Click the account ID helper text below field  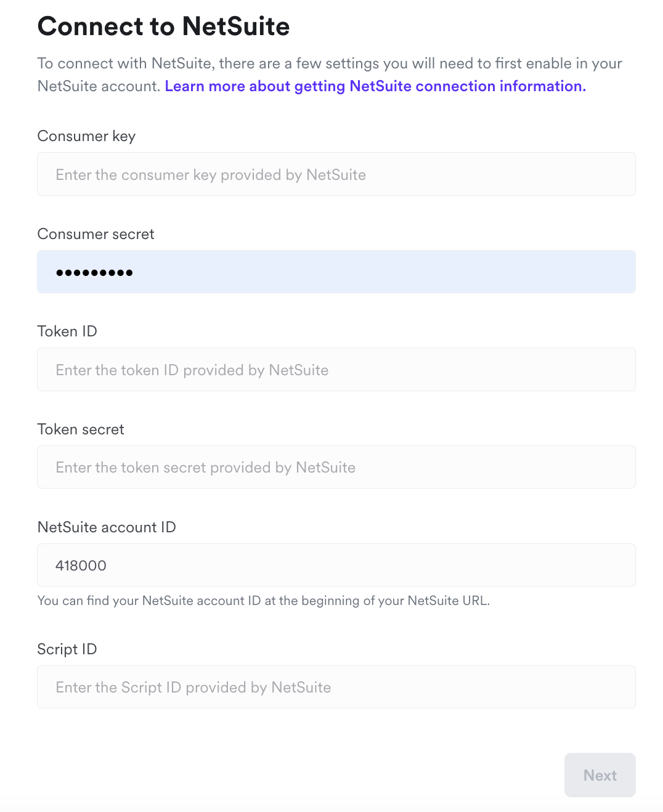click(263, 601)
